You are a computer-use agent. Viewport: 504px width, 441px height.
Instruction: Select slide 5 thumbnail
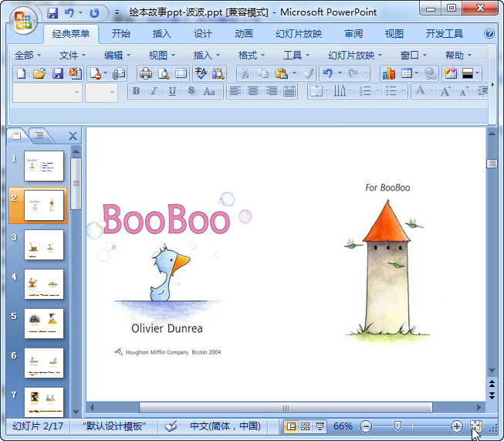tap(44, 324)
